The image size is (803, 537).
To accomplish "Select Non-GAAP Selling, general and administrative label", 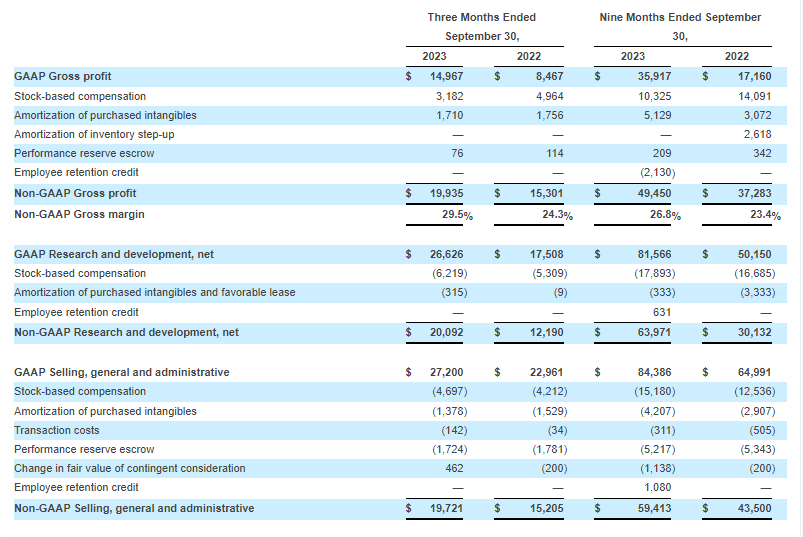I will tap(134, 508).
